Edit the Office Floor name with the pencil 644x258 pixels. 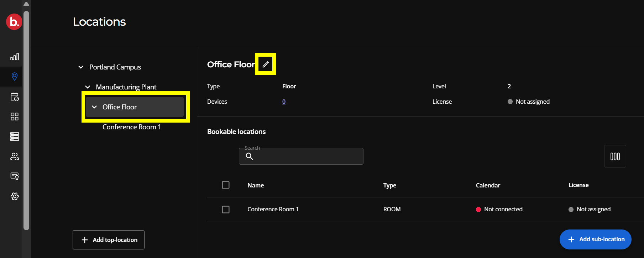click(266, 64)
